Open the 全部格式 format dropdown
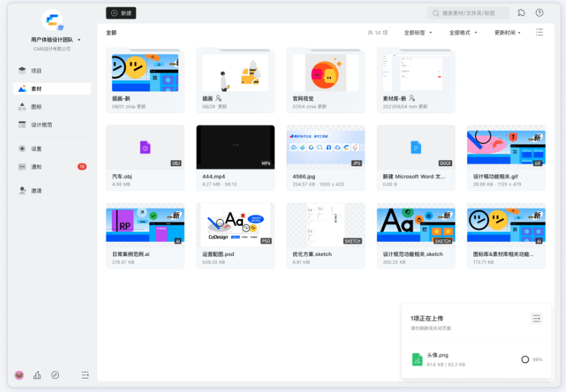The width and height of the screenshot is (566, 392). pyautogui.click(x=462, y=31)
